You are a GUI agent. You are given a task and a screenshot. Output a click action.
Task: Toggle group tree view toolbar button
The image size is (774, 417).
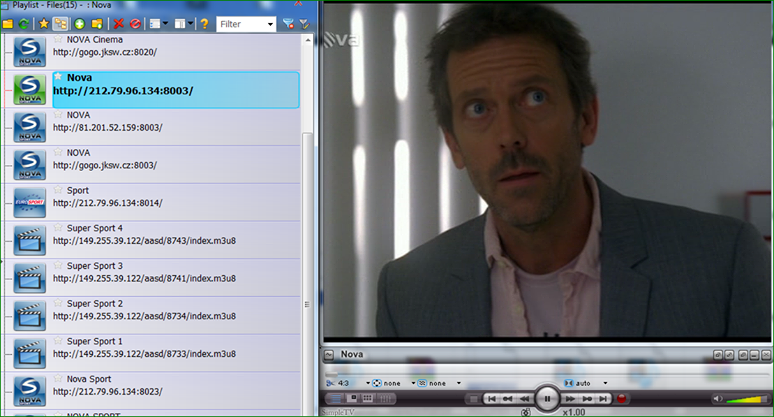click(60, 24)
